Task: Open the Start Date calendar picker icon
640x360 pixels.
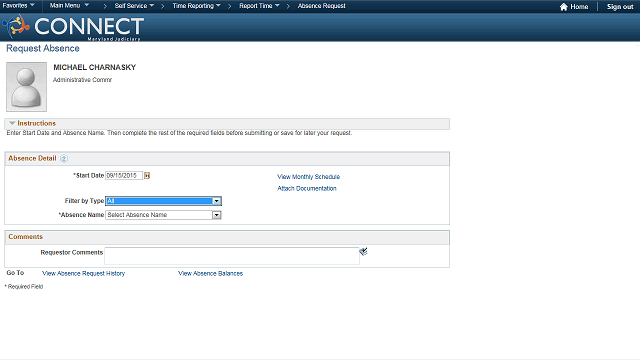Action: point(147,176)
